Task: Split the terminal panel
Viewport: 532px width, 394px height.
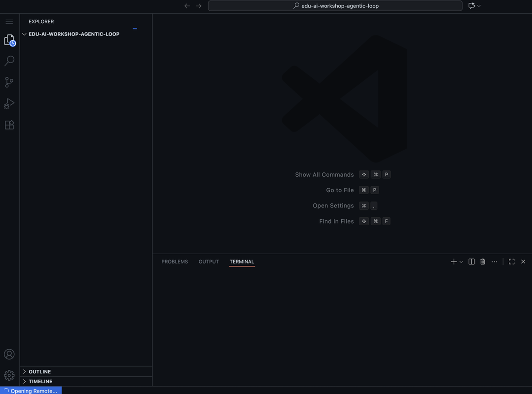Action: (472, 262)
